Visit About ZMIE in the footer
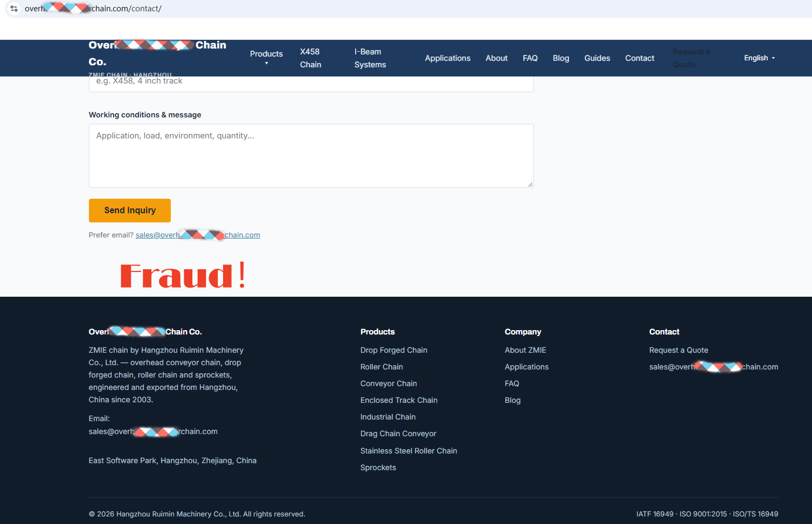Image resolution: width=812 pixels, height=524 pixels. [525, 350]
